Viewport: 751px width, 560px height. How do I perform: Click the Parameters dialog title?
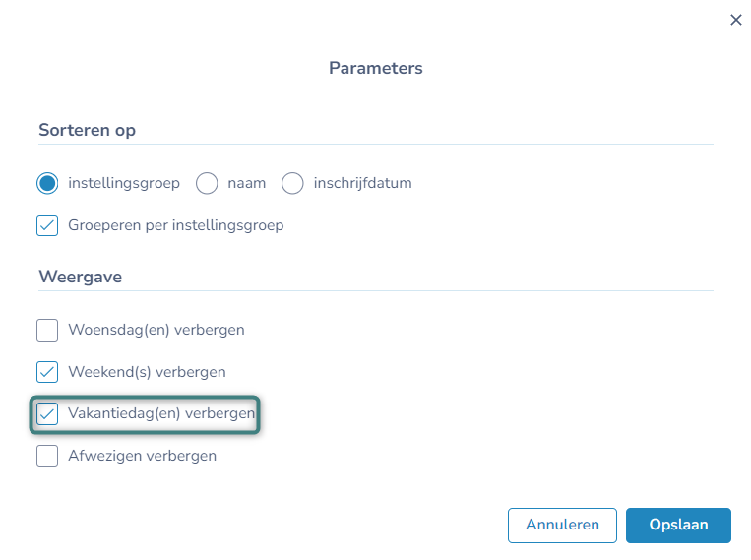click(375, 68)
